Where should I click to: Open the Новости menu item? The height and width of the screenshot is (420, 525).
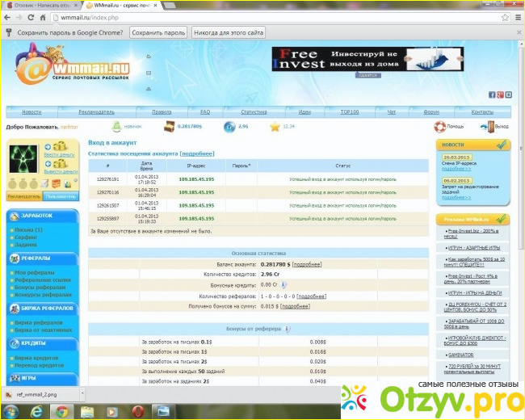click(x=31, y=112)
